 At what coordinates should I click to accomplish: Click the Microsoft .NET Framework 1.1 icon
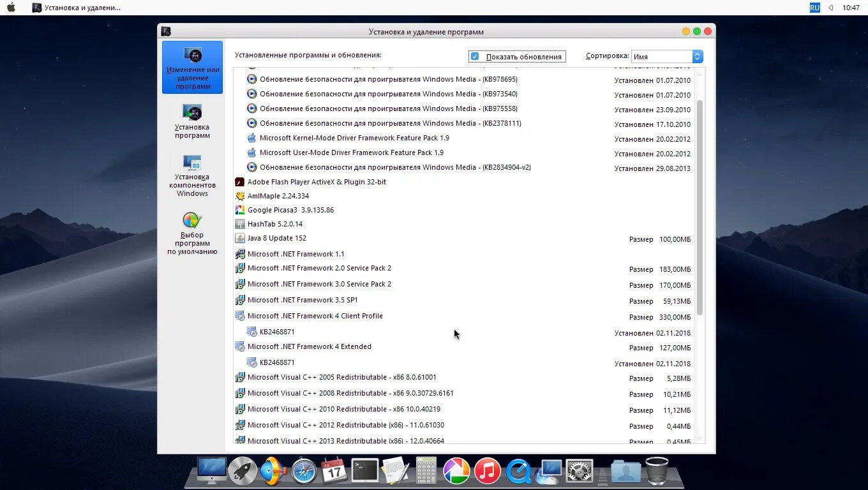click(x=240, y=254)
